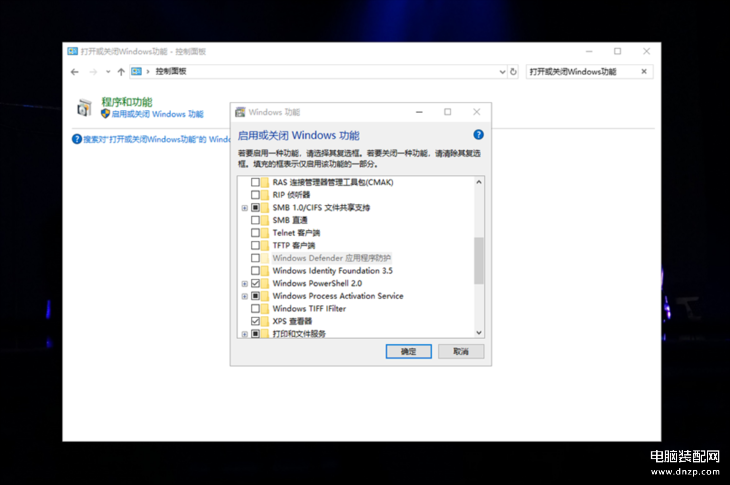Image resolution: width=730 pixels, height=485 pixels.
Task: Toggle 打印和文件服务 checkbox
Action: coord(255,334)
